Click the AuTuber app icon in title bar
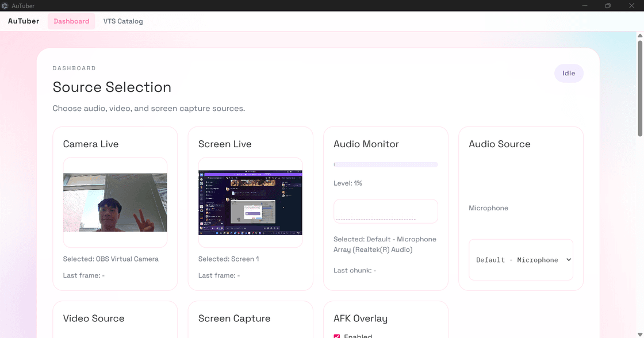 5,6
